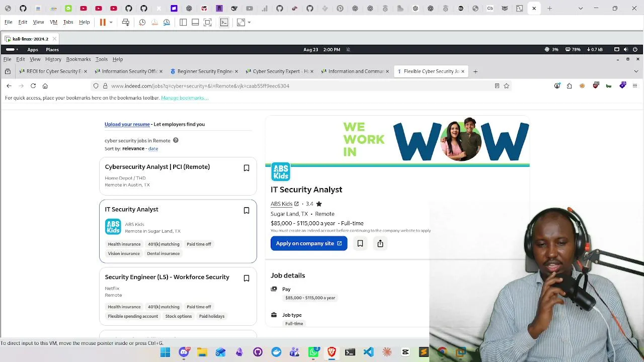
Task: Go back with the Firefox back arrow
Action: coord(9,86)
